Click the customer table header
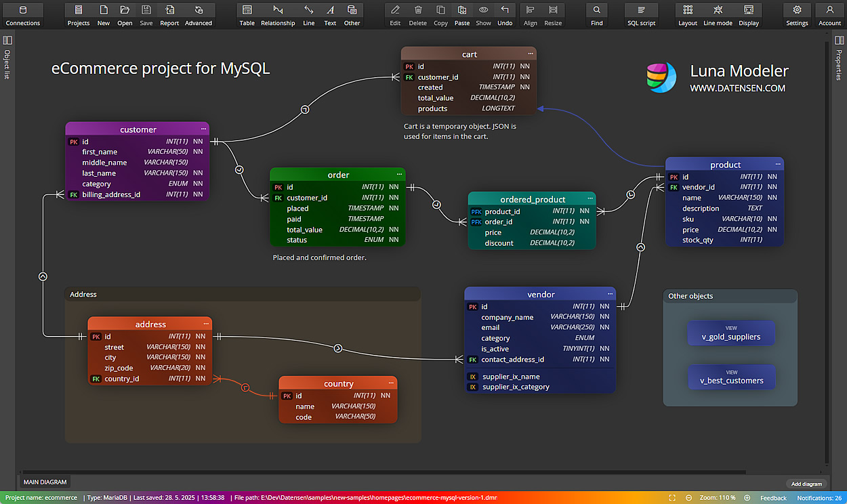The image size is (847, 504). (x=138, y=129)
